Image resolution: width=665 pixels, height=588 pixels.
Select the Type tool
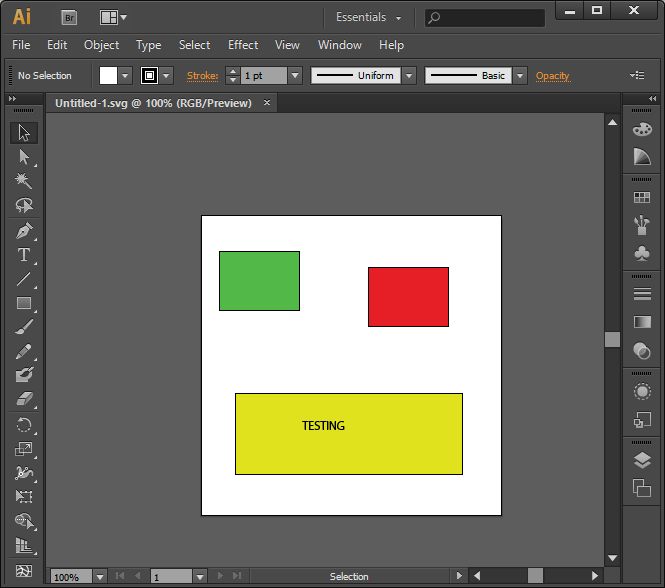(x=24, y=255)
